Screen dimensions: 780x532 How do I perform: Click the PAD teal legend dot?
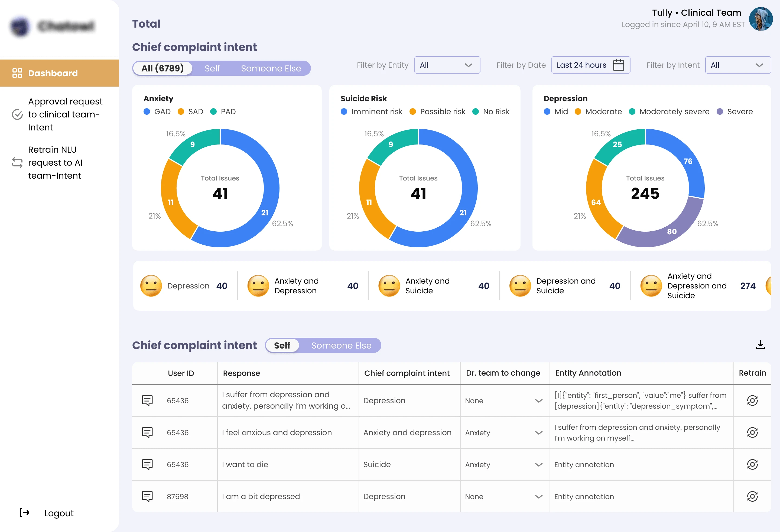(213, 112)
